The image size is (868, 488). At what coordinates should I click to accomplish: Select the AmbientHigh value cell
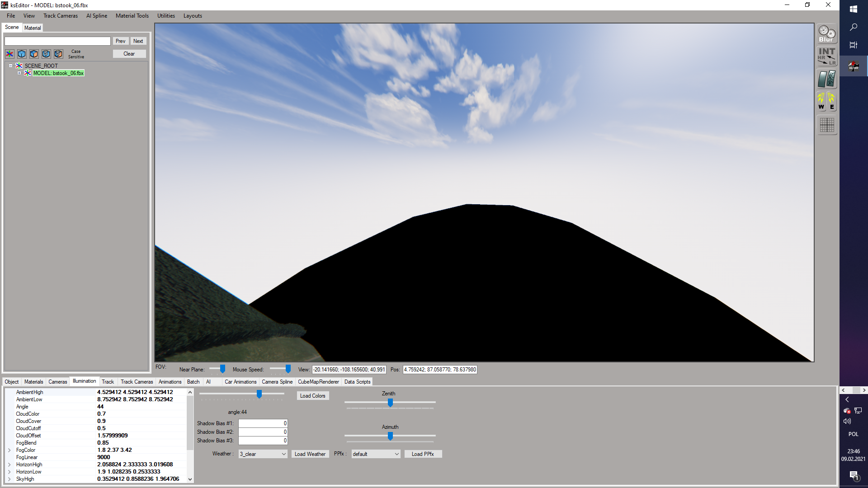(141, 392)
